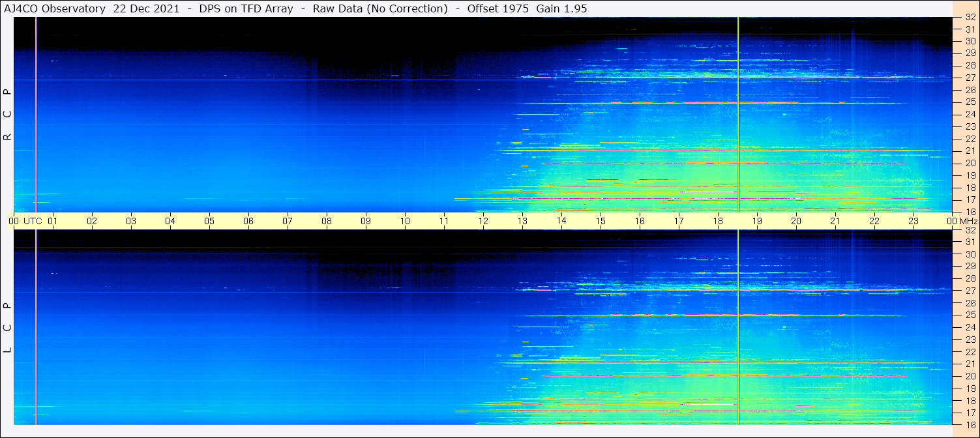Click the 32 MHz label of RCP panel
Screen dimensions: 980x438
(970, 18)
